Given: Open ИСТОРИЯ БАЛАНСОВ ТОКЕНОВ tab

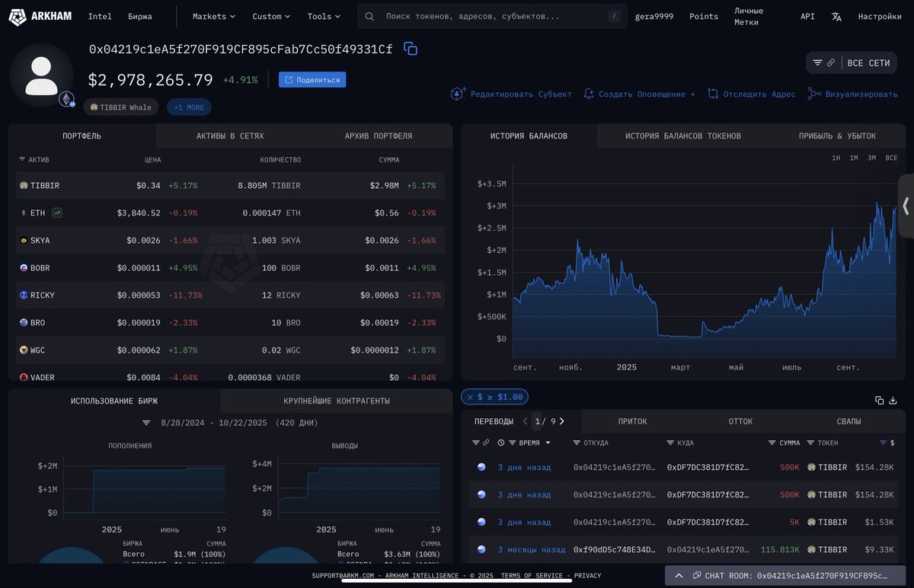Looking at the screenshot, I should [x=683, y=136].
